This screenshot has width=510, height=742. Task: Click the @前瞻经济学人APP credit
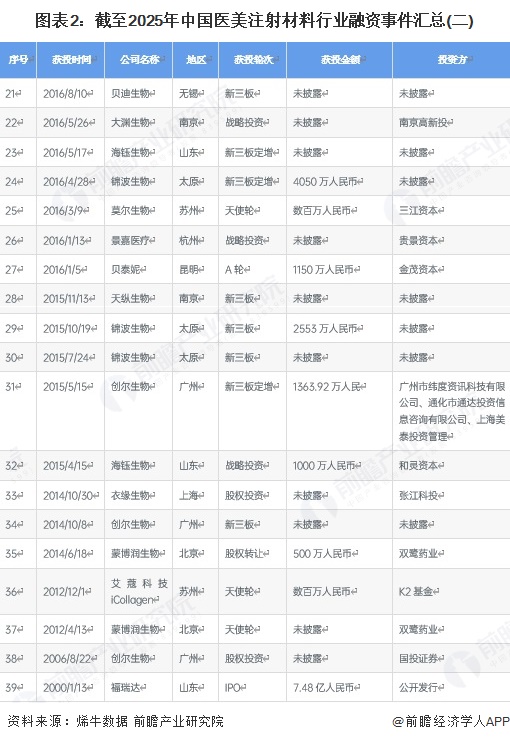450,721
